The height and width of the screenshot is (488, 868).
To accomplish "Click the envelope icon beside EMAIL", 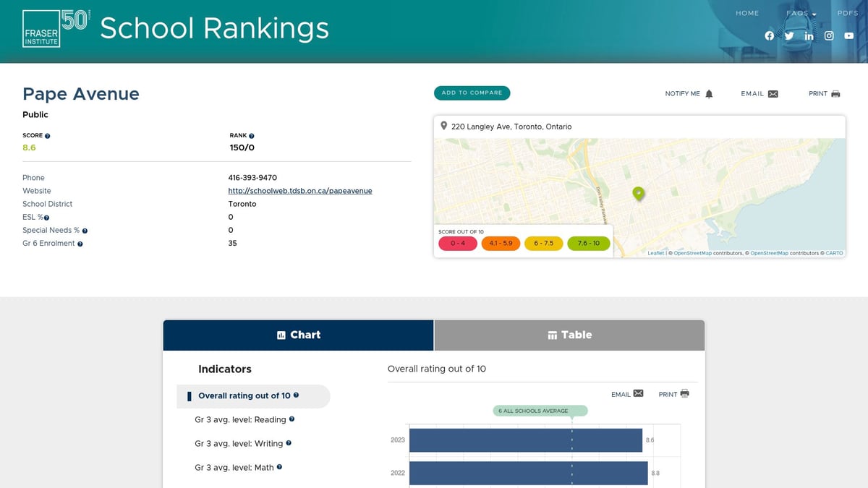I will (x=774, y=93).
